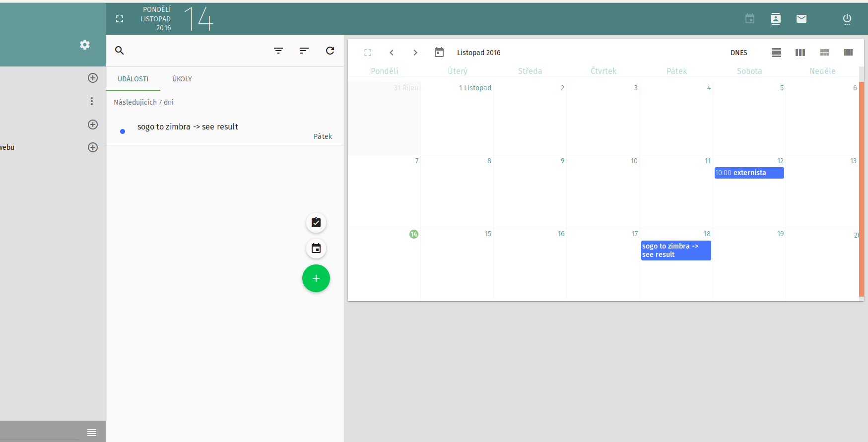Open the settings gear in sidebar
868x442 pixels.
click(x=85, y=45)
